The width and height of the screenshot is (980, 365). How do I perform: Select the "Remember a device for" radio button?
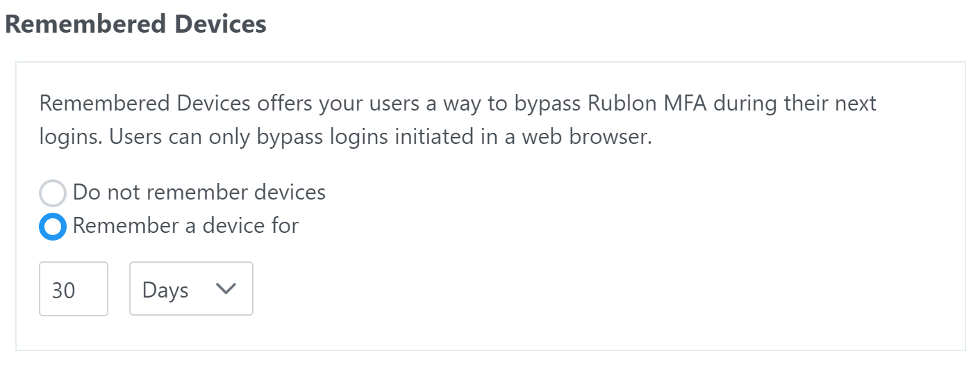tap(53, 227)
